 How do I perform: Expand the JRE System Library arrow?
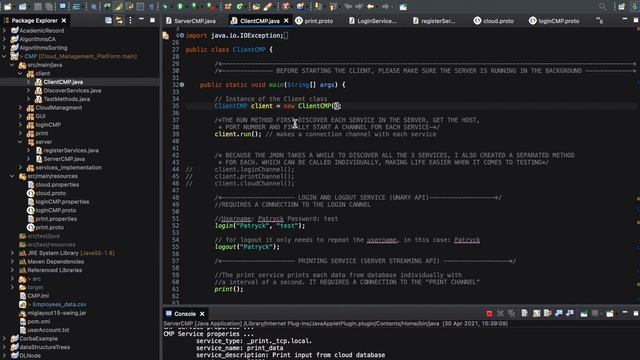12,253
